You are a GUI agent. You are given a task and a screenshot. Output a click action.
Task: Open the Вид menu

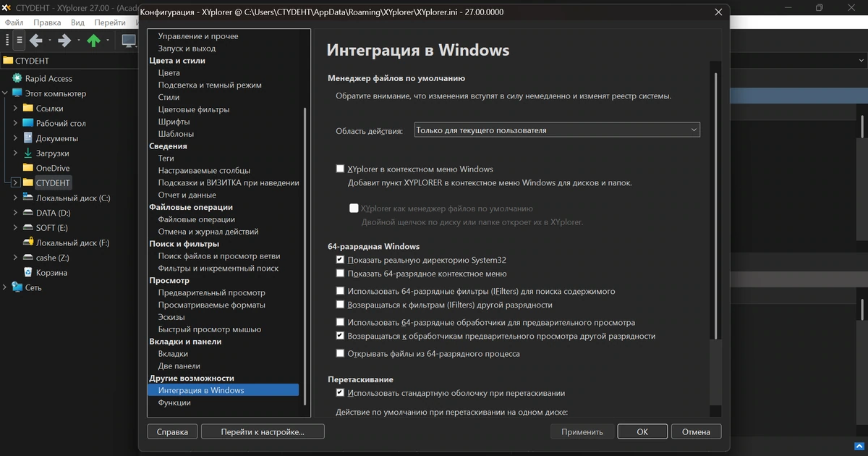point(77,23)
